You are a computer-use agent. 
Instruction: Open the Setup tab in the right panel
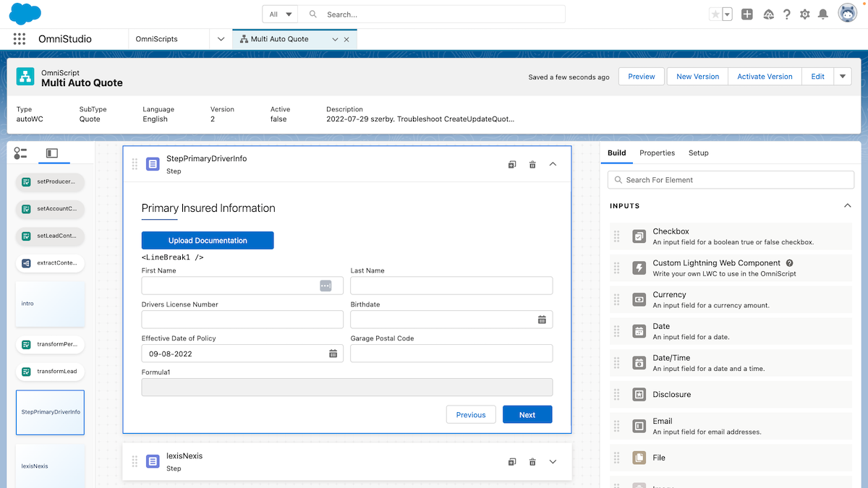pos(698,153)
